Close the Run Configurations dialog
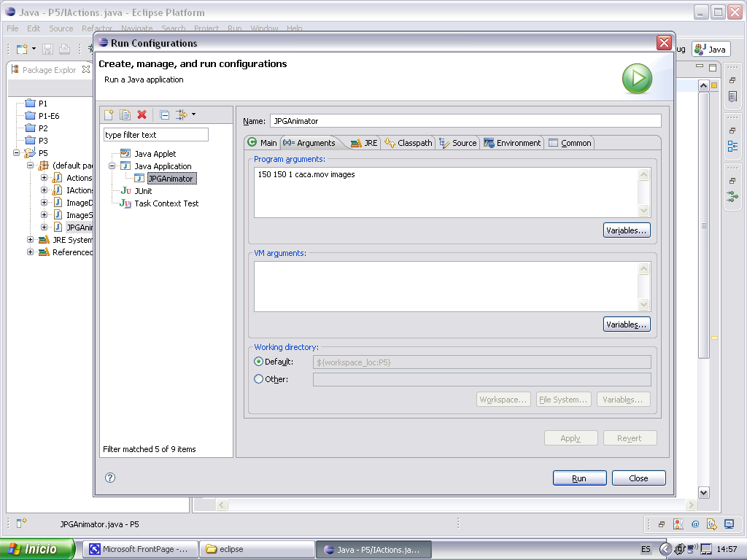 click(x=664, y=43)
